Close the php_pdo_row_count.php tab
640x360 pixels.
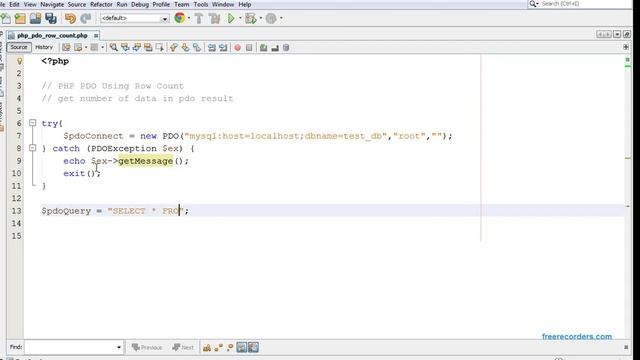[96, 36]
